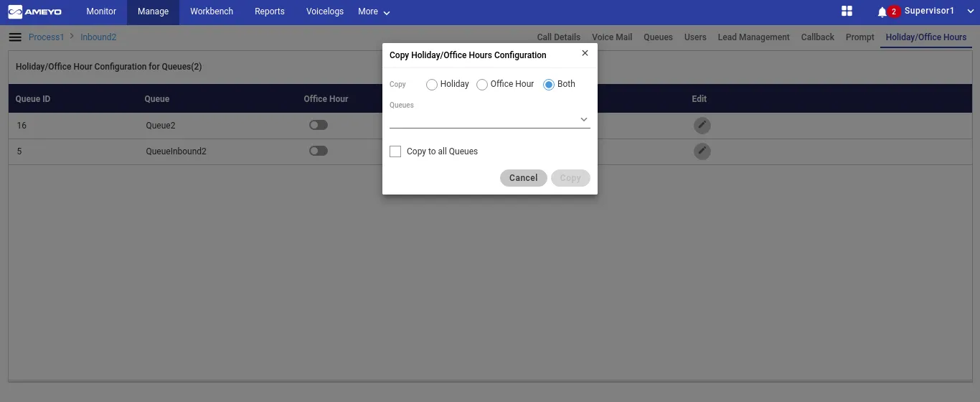Viewport: 980px width, 402px height.
Task: Open the Reports menu
Action: coord(270,11)
